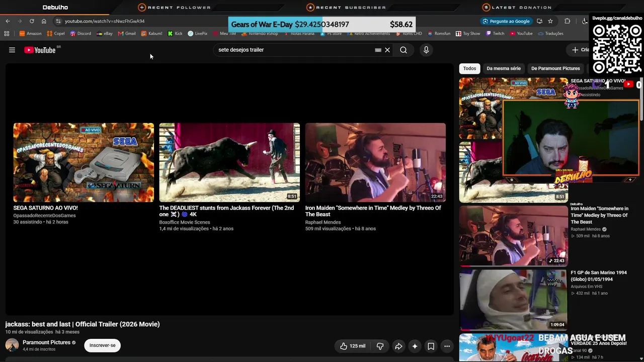Subscribe with the Inscrever-se button

click(x=103, y=345)
